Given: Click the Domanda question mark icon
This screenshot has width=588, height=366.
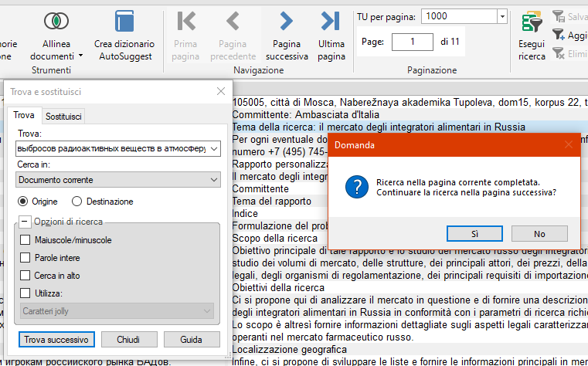Looking at the screenshot, I should pos(357,187).
